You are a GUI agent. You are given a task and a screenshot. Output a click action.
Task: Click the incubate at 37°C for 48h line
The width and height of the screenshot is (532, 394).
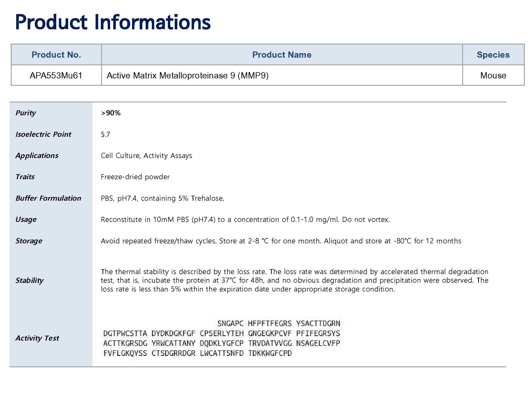click(295, 280)
